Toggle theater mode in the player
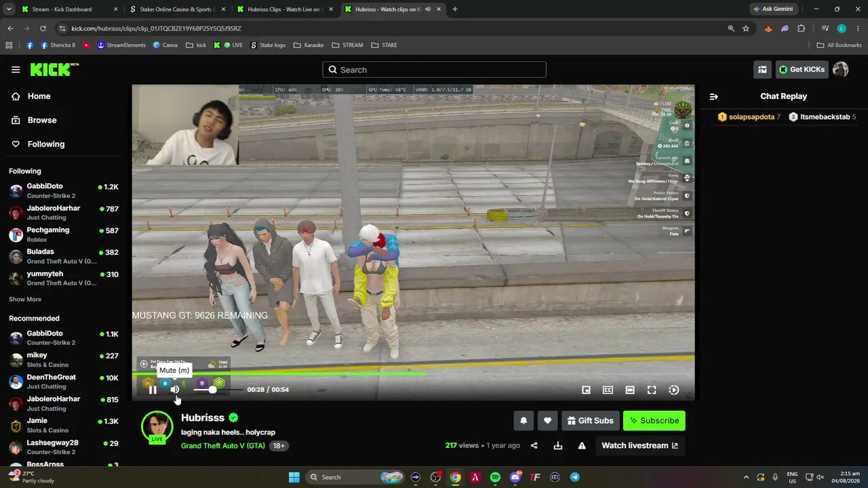Viewport: 868px width, 488px height. pos(630,390)
